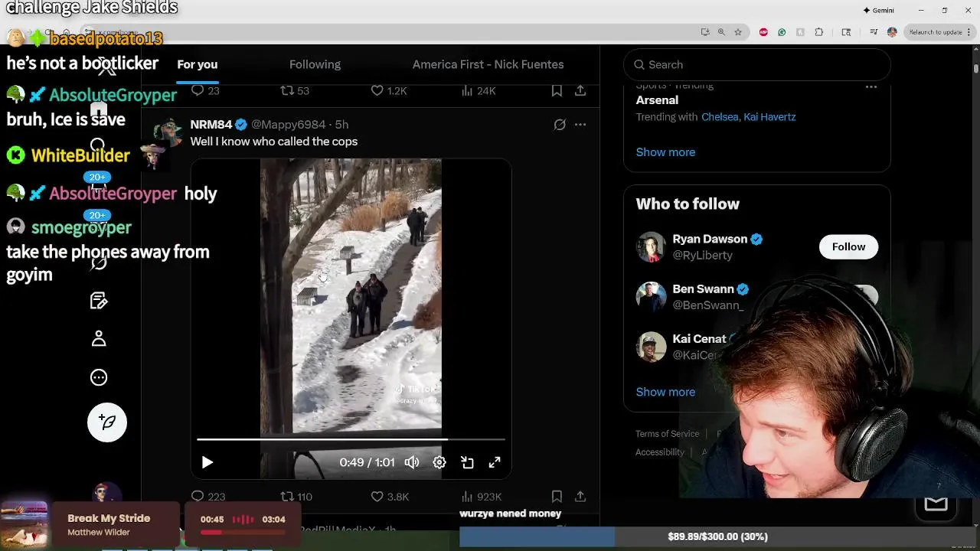Open the X search icon in sidebar
The image size is (980, 551).
[x=97, y=145]
